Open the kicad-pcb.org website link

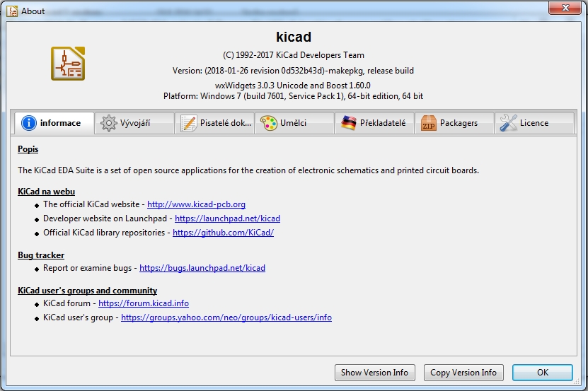(x=196, y=204)
